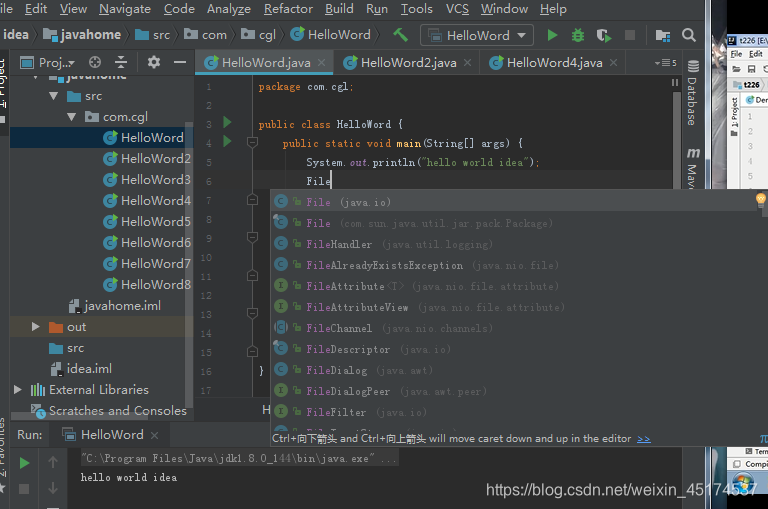Click Edit menu in background t226 window
The image size is (768, 509).
[756, 54]
